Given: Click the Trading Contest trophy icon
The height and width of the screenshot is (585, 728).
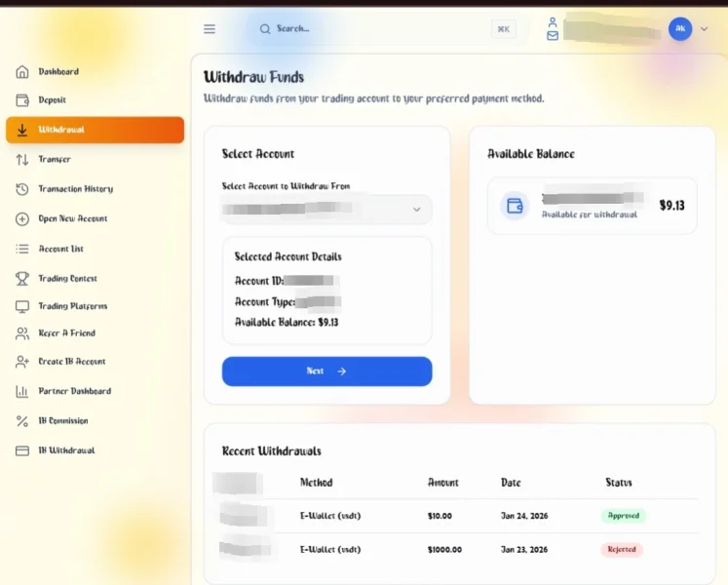Looking at the screenshot, I should coord(21,278).
